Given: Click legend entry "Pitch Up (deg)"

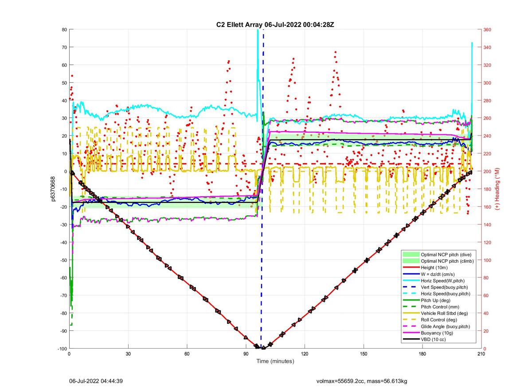Looking at the screenshot, I should pos(436,300).
